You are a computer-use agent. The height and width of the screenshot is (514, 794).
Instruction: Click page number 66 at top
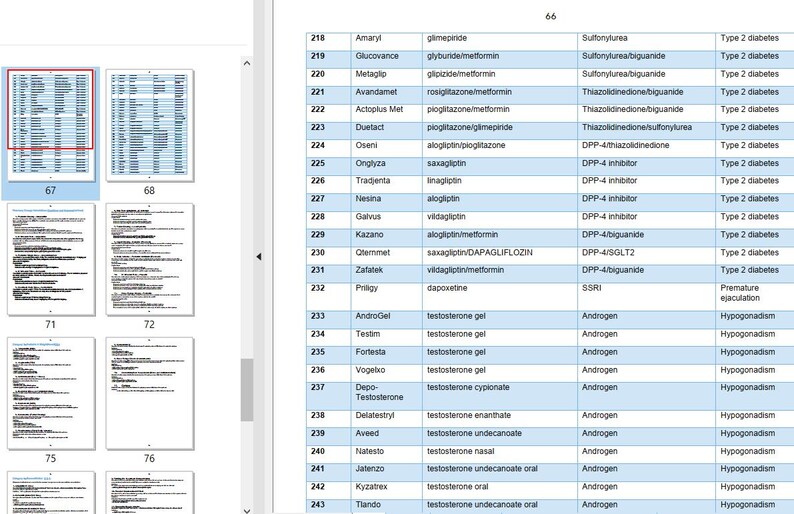coord(550,17)
